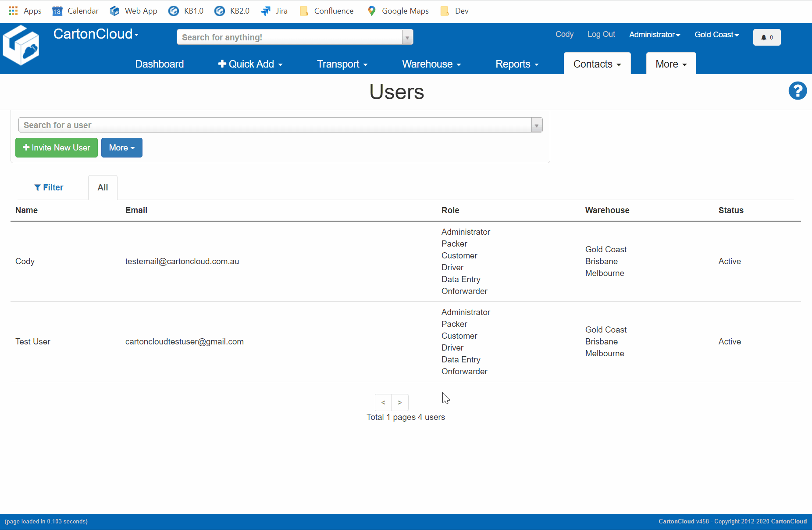
Task: Click the notification bell button
Action: click(x=766, y=37)
